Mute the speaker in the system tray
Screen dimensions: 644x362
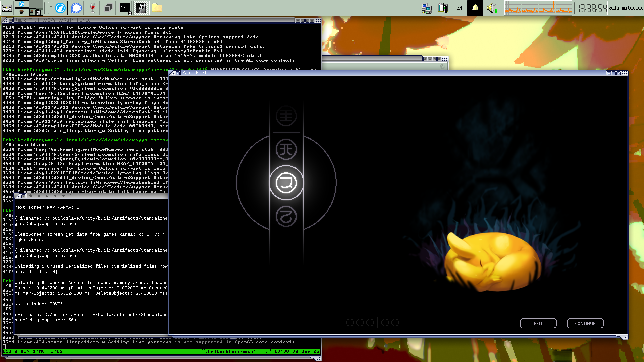(x=491, y=7)
